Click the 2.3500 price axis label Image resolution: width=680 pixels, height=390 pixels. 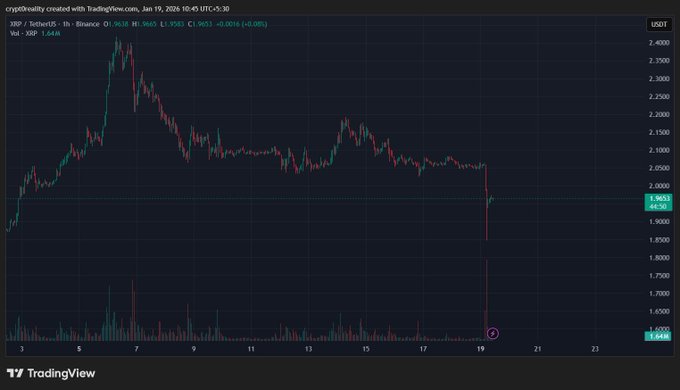[659, 61]
